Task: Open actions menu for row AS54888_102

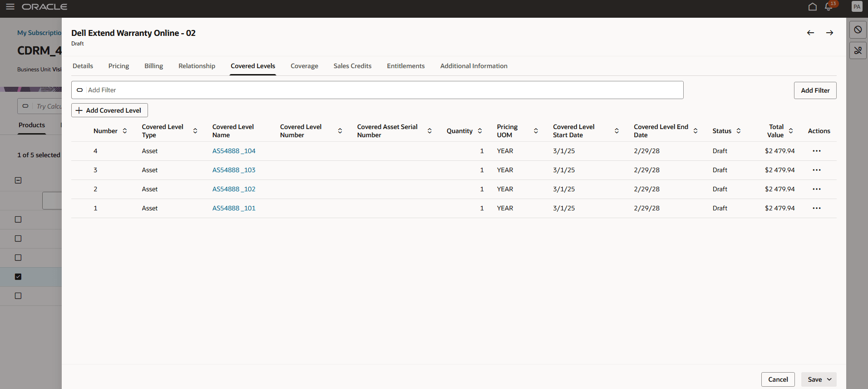Action: [x=817, y=189]
